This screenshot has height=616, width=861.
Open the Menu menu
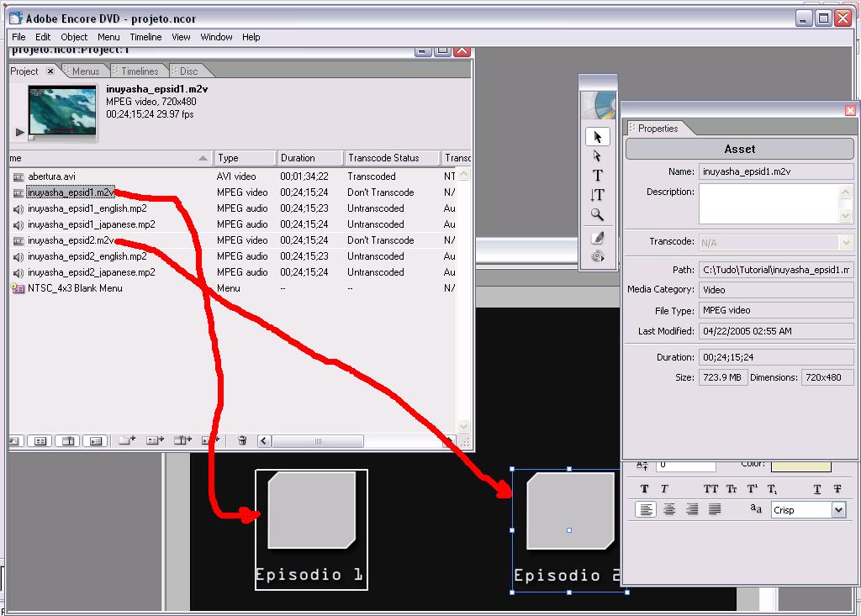pos(108,37)
